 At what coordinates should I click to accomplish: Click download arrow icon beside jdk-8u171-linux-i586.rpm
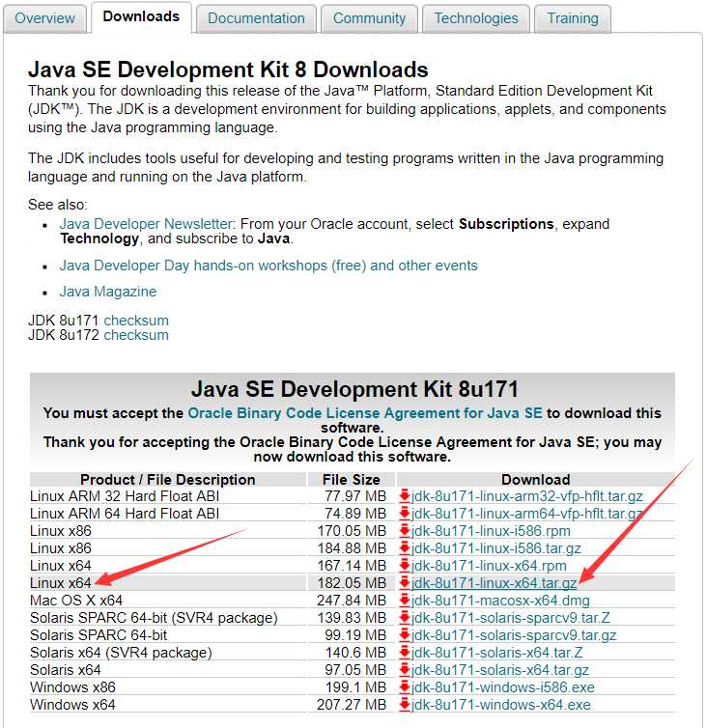pyautogui.click(x=404, y=531)
